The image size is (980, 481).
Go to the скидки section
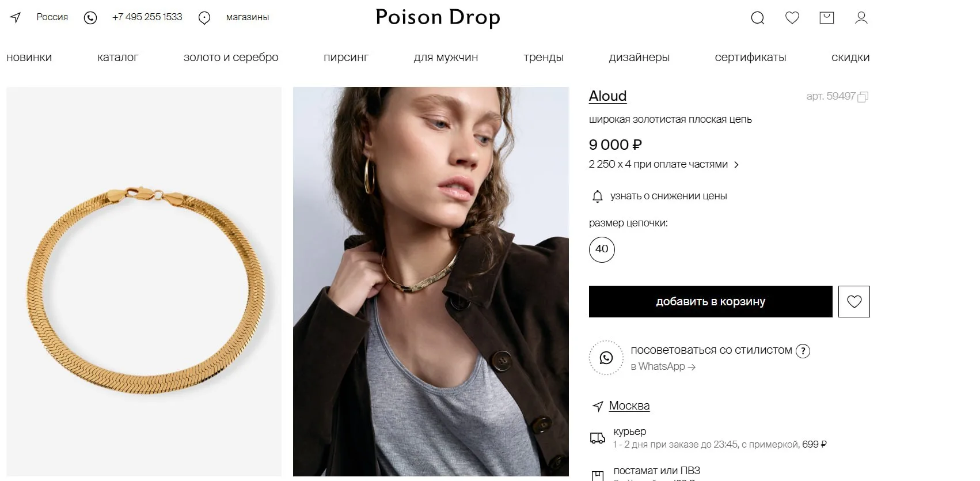tap(850, 57)
